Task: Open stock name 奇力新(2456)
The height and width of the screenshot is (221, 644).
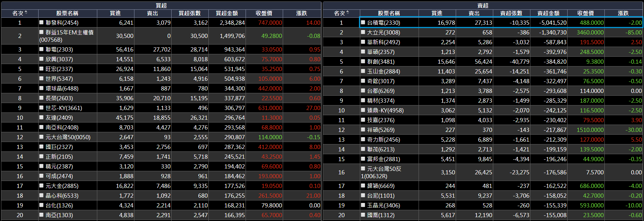Action: click(383, 140)
